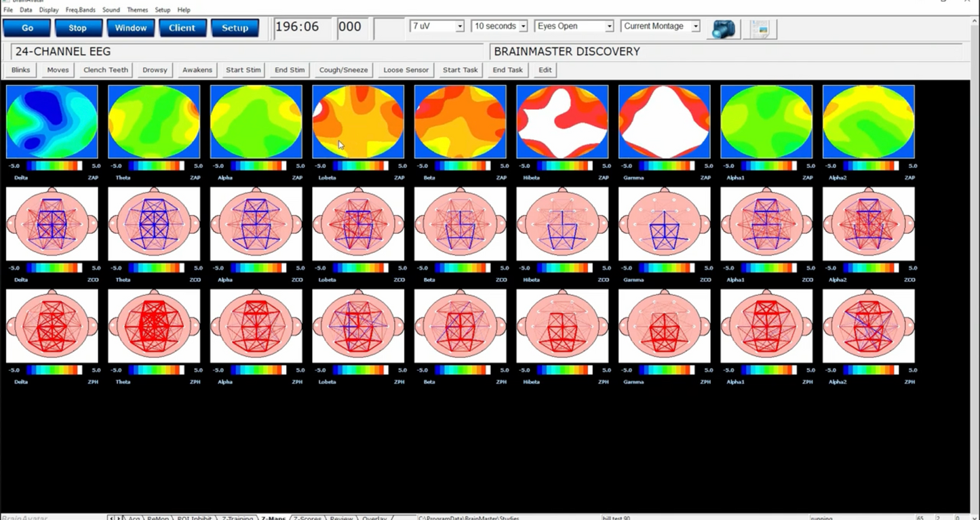The image size is (980, 520).
Task: Click the empty box next to the 000 counter
Action: click(x=389, y=28)
